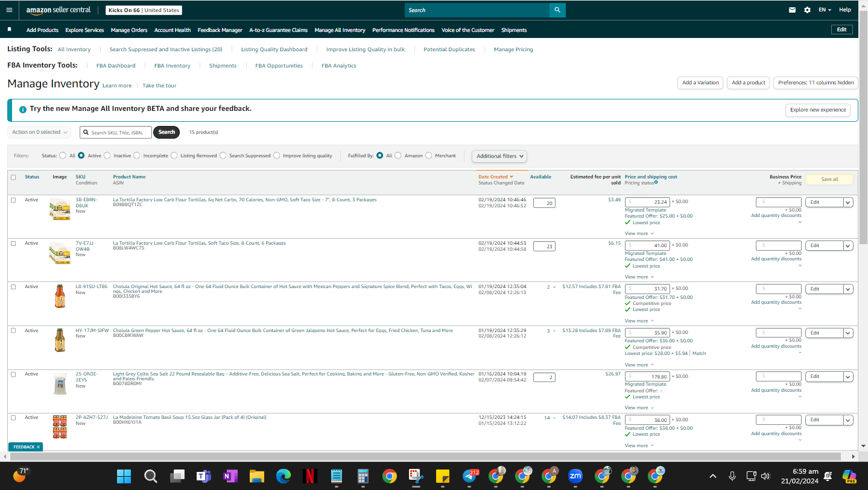Open Account Health menu item

pos(173,30)
